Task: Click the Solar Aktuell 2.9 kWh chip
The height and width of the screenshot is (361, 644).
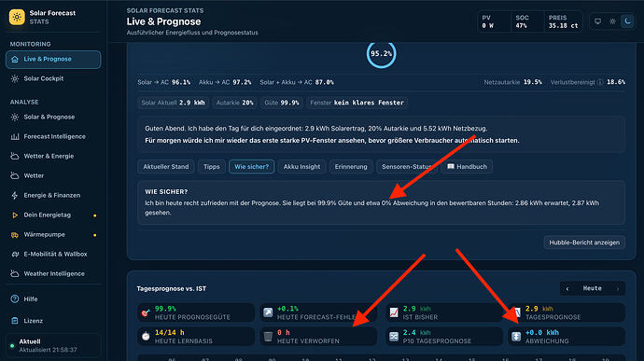Action: click(173, 103)
